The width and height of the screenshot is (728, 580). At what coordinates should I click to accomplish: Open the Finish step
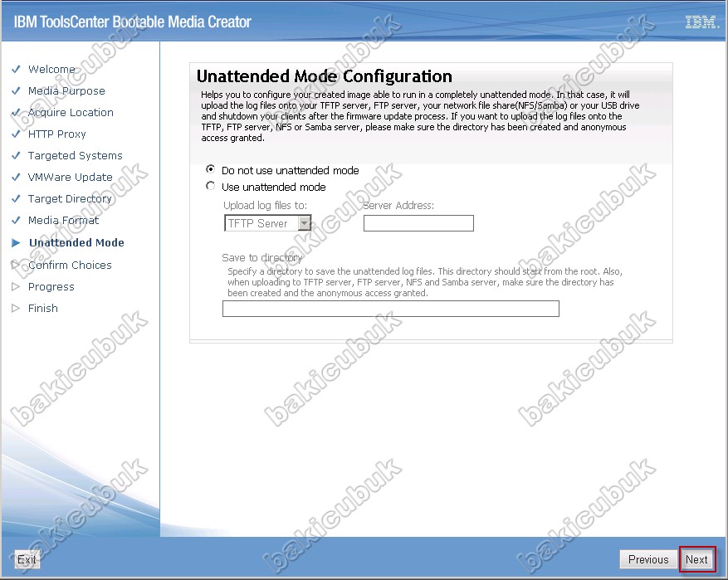43,308
